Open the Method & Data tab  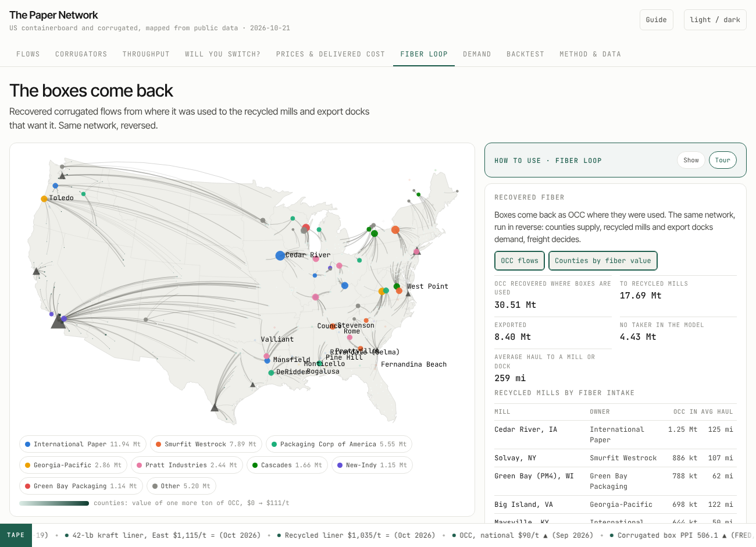[590, 54]
